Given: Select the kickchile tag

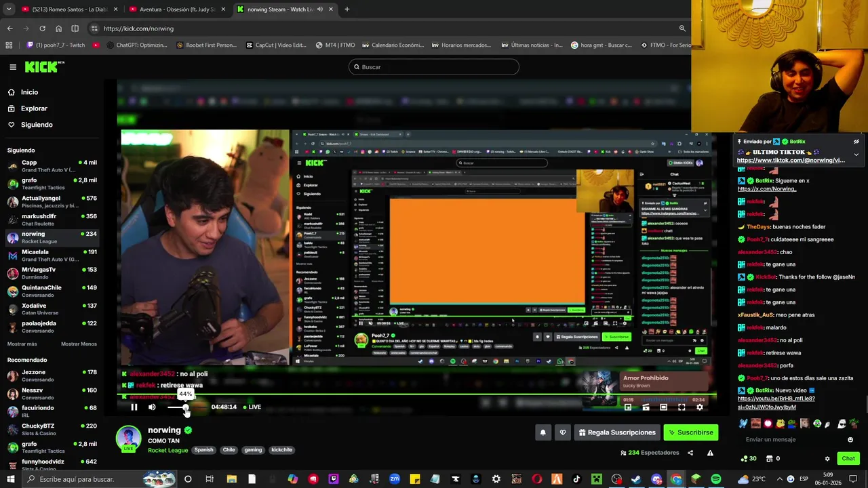Looking at the screenshot, I should pyautogui.click(x=281, y=450).
